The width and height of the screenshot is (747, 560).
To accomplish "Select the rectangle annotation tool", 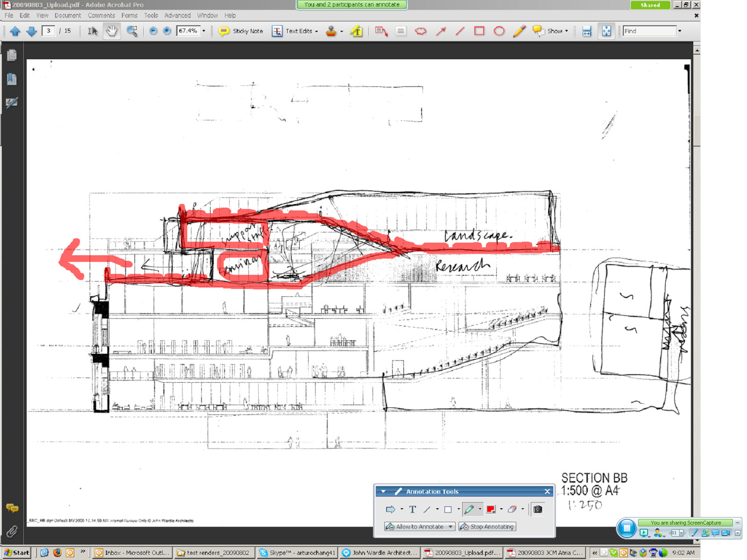I will (448, 510).
